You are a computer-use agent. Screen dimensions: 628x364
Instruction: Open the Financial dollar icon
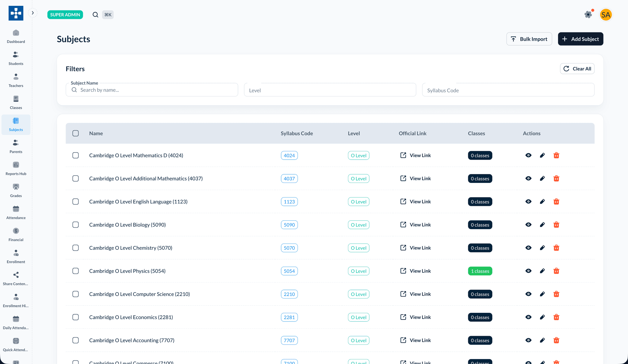(16, 231)
